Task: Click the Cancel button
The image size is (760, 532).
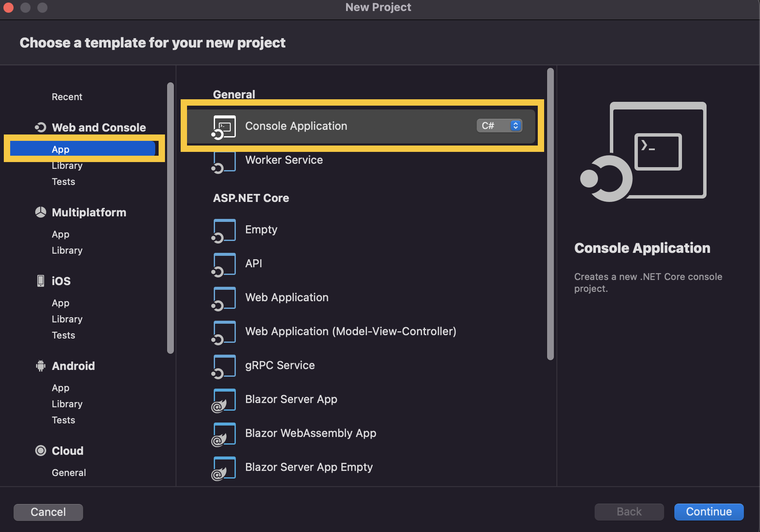Action: (48, 512)
